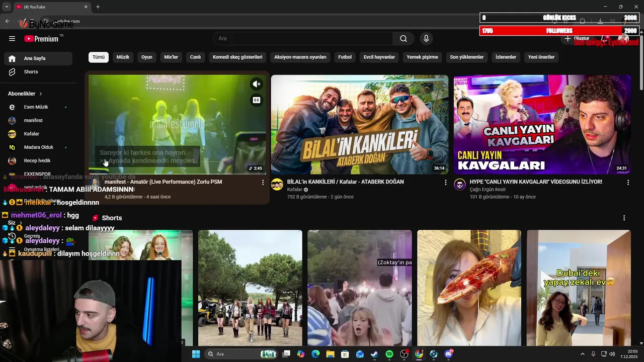
Task: Click Çağrı Ergün Kesit channel avatar
Action: pos(460,185)
